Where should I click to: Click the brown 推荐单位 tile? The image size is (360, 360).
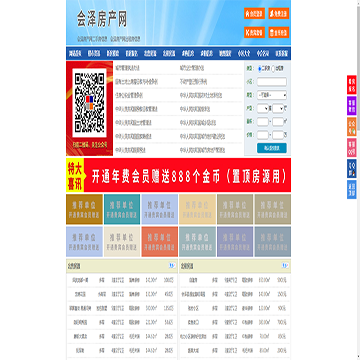click(84, 209)
